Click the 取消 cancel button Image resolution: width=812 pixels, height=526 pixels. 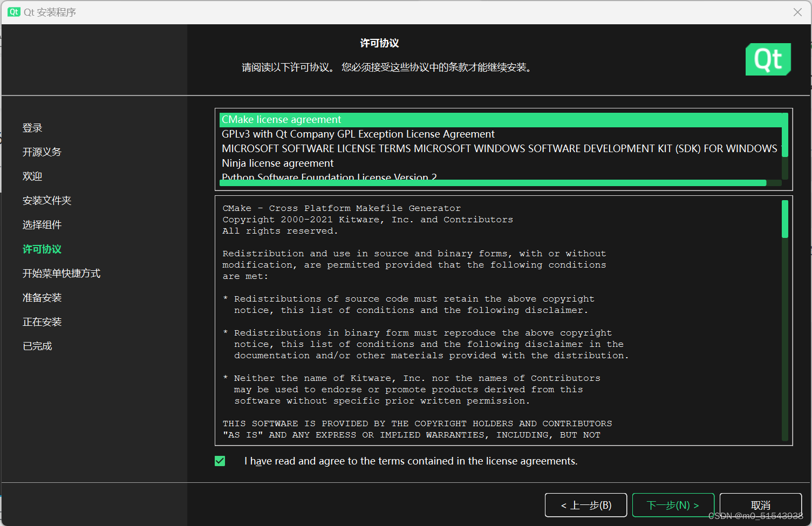[x=761, y=505]
